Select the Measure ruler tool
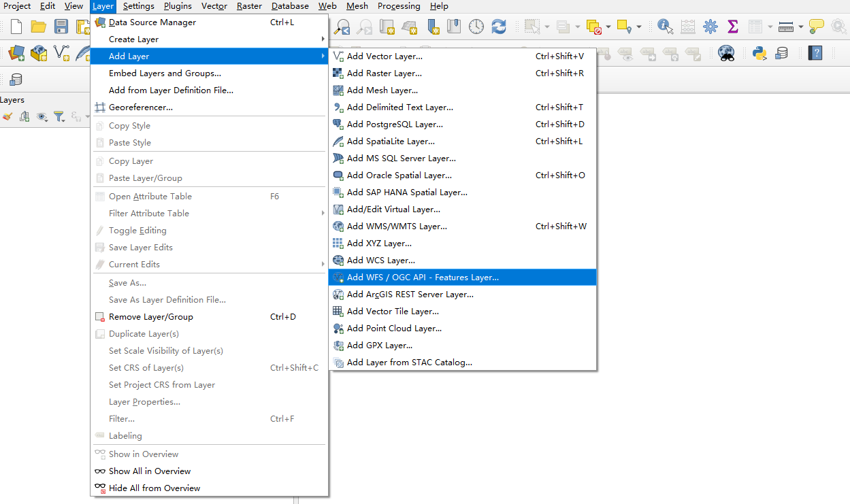The image size is (850, 504). (786, 27)
